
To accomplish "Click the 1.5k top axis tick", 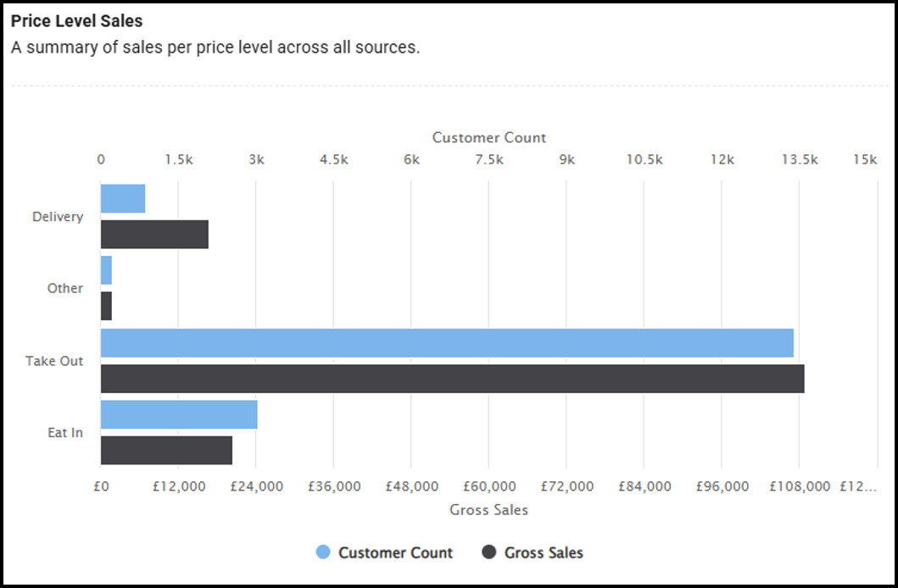I will click(x=179, y=159).
